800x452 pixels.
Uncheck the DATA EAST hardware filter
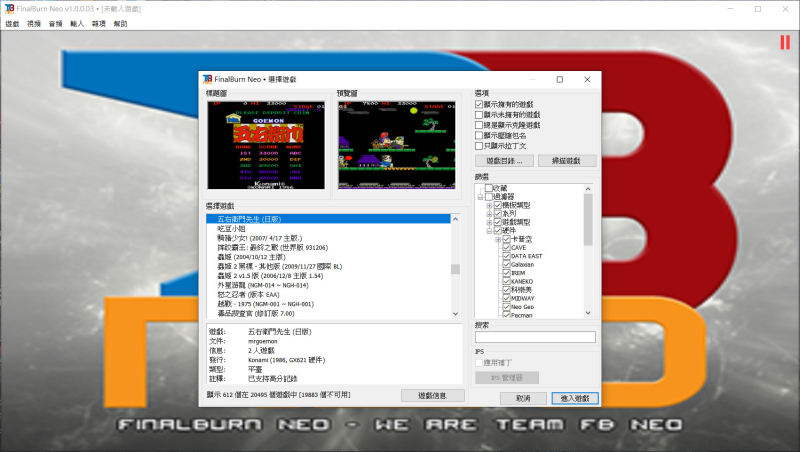click(x=506, y=256)
